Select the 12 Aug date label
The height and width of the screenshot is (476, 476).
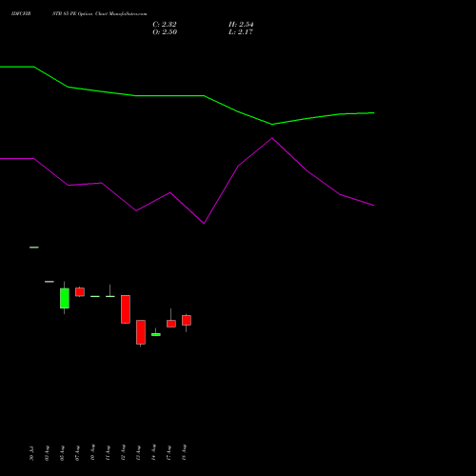click(x=123, y=452)
